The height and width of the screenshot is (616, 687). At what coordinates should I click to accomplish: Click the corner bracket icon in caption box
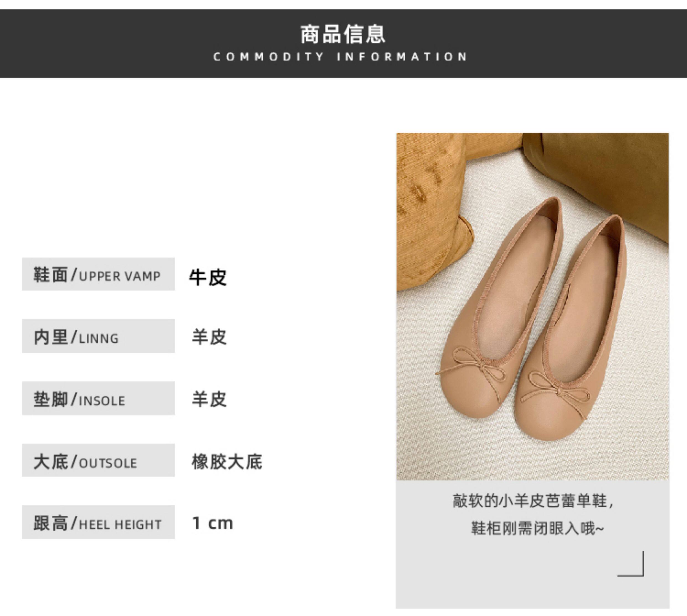[x=631, y=564]
